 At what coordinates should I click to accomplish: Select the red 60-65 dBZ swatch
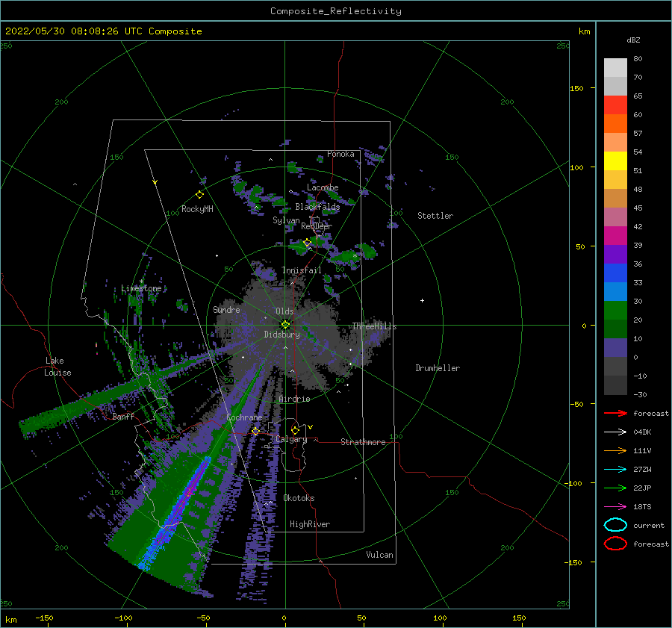(x=615, y=105)
